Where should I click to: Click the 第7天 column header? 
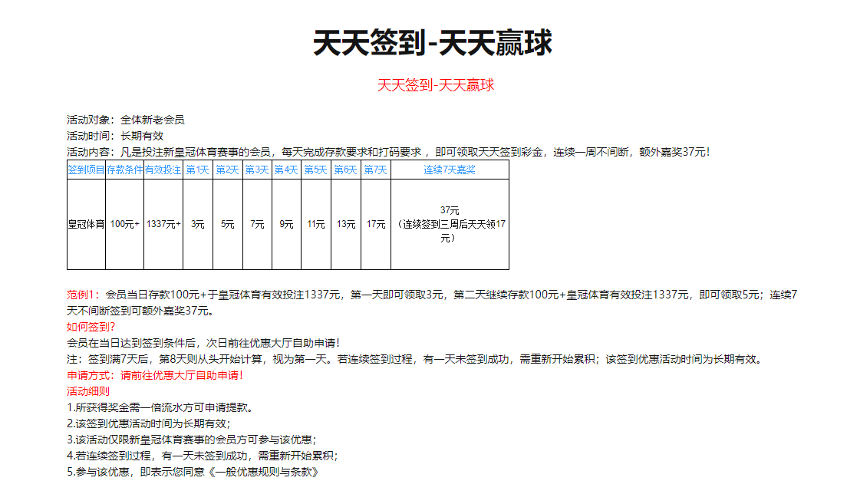point(375,170)
